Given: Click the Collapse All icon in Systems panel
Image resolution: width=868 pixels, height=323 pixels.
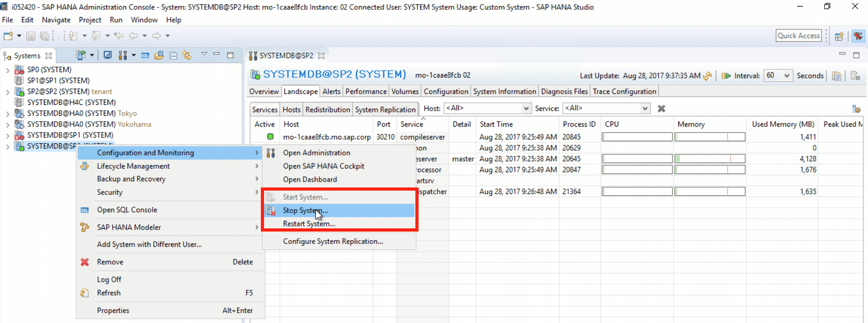Looking at the screenshot, I should coord(173,56).
